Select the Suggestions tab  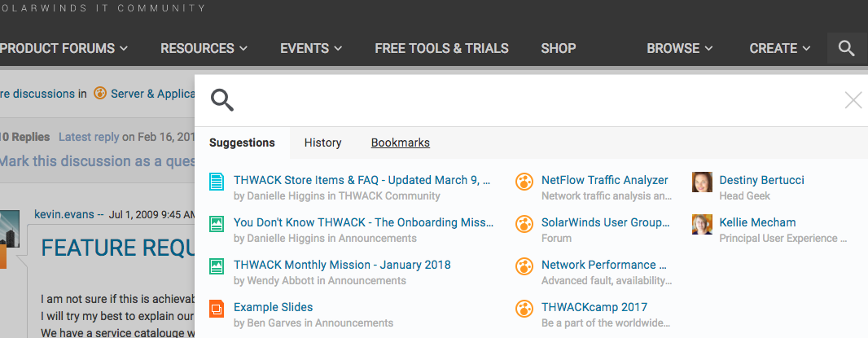click(x=242, y=143)
